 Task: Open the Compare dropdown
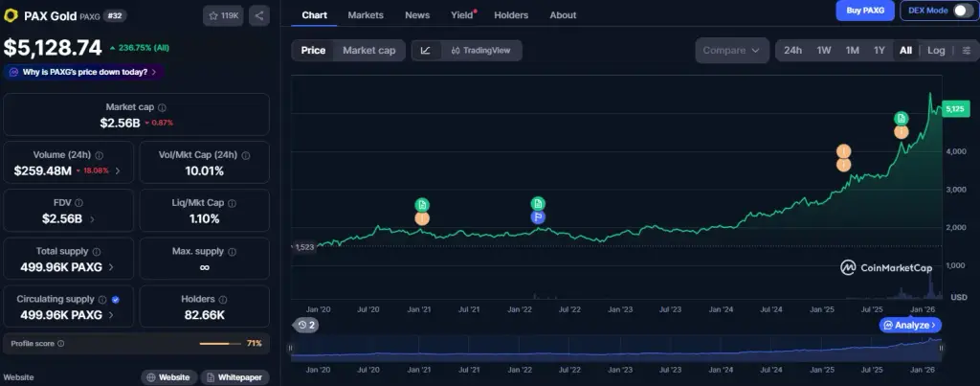[x=732, y=51]
